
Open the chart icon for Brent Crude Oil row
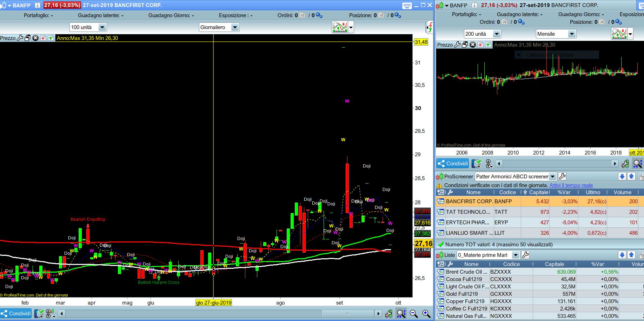440,272
